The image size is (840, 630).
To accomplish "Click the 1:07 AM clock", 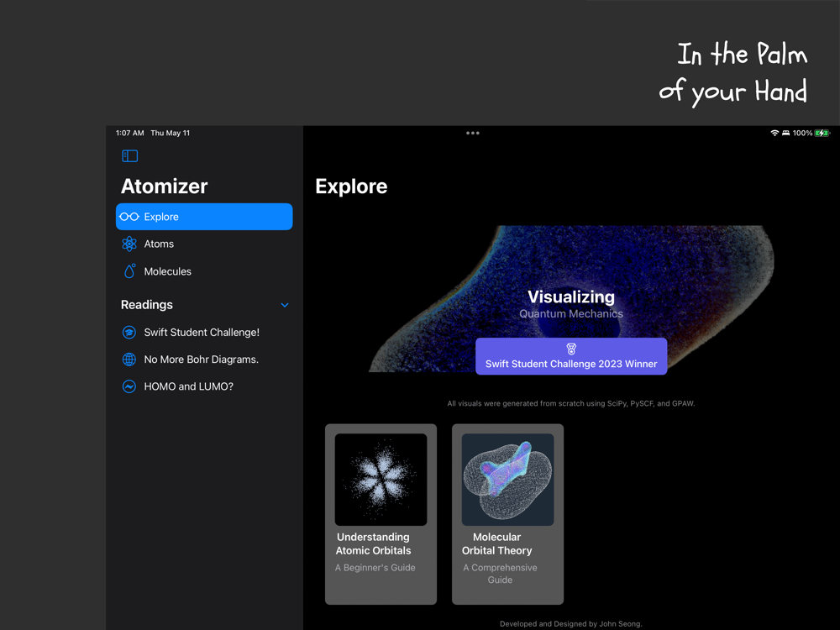I will [x=129, y=133].
